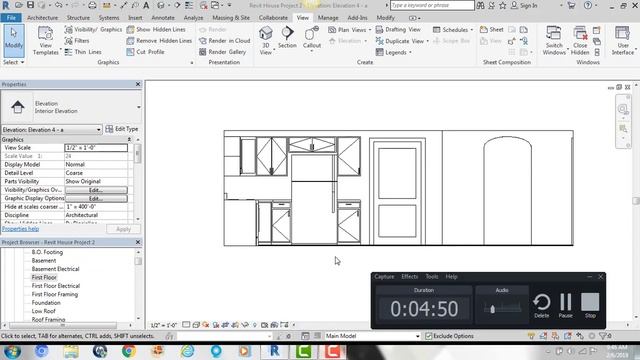
Task: Open the File menu
Action: pos(11,18)
